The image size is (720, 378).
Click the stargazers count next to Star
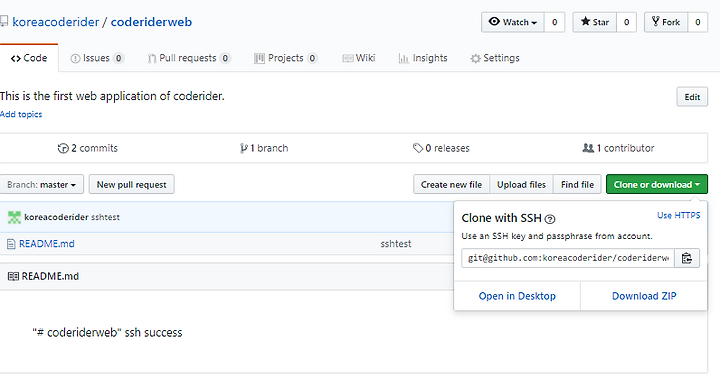(626, 22)
